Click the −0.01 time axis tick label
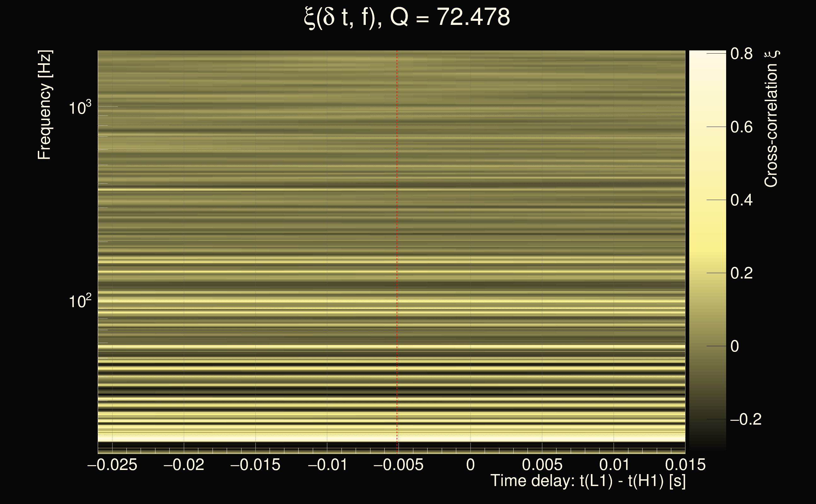Viewport: 816px width, 504px height. (327, 465)
